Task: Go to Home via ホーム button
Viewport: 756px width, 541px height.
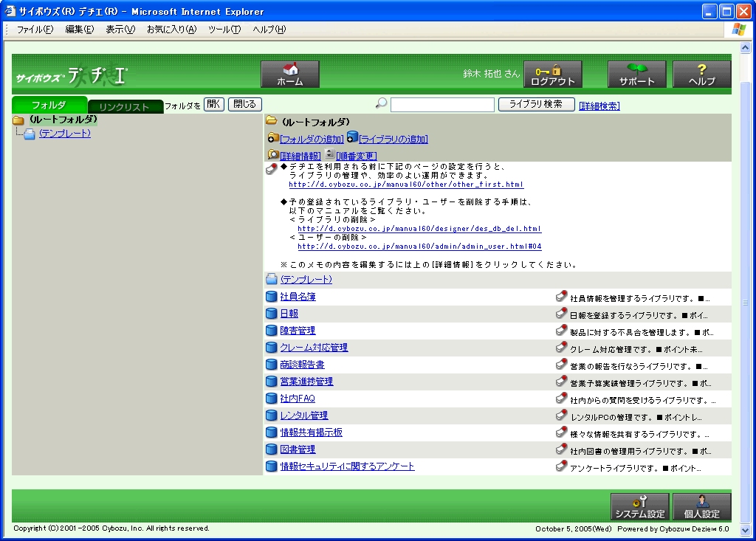Action: click(x=290, y=75)
